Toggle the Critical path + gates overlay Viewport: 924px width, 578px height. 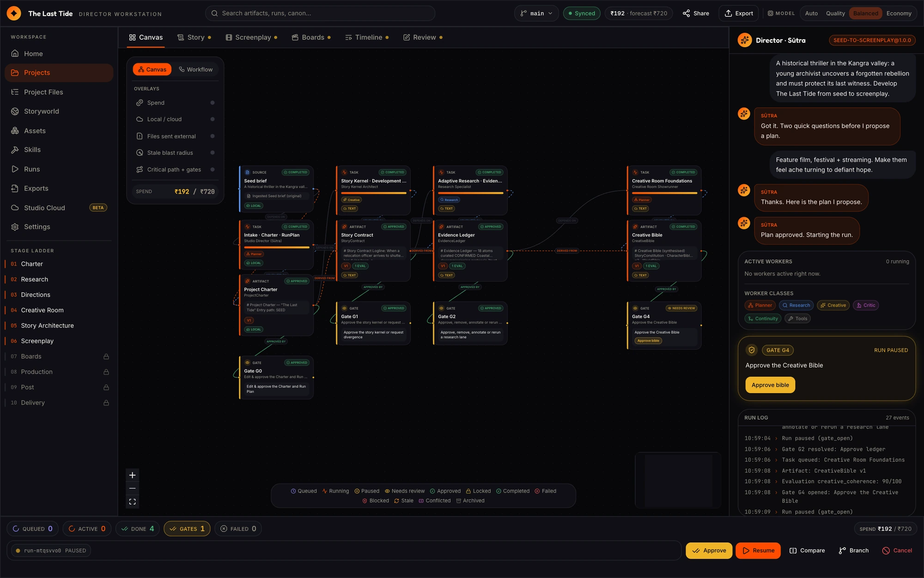coord(175,170)
